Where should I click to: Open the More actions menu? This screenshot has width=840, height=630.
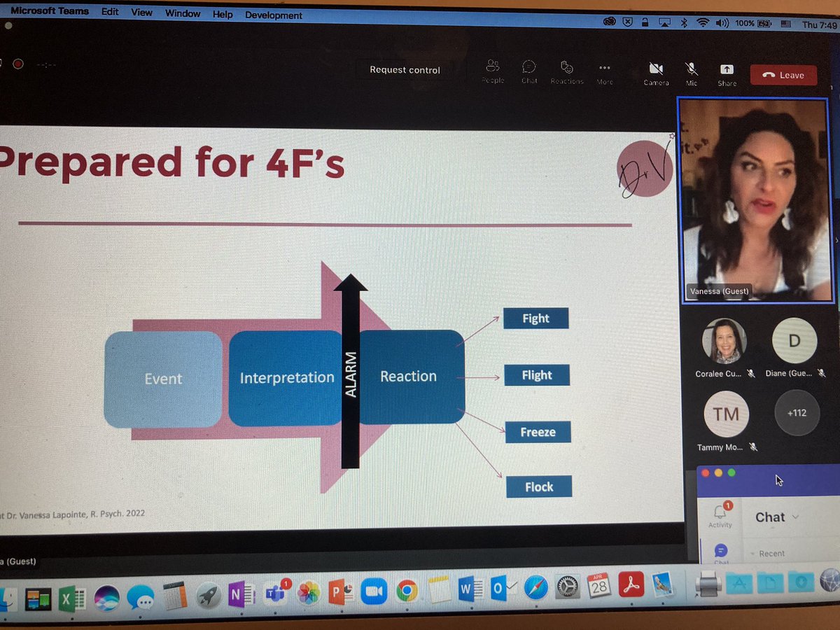[605, 73]
